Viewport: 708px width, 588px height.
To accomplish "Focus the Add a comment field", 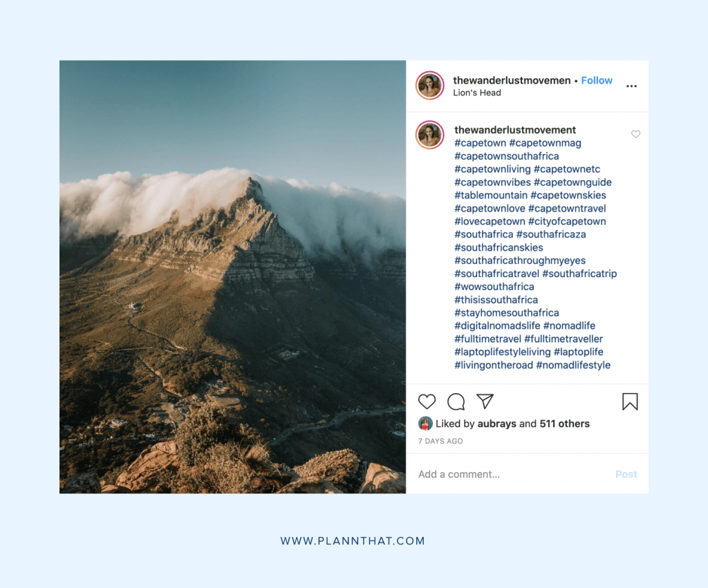I will point(512,474).
